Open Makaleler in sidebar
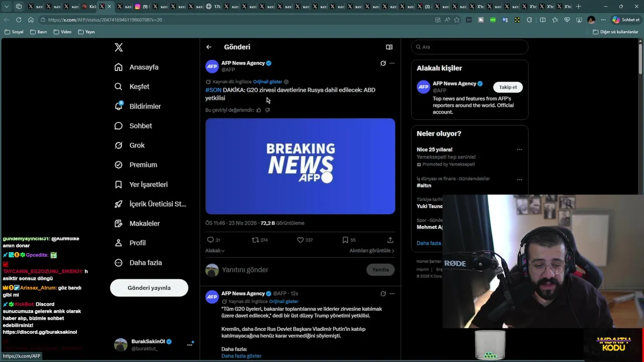The height and width of the screenshot is (362, 644). coord(137,223)
